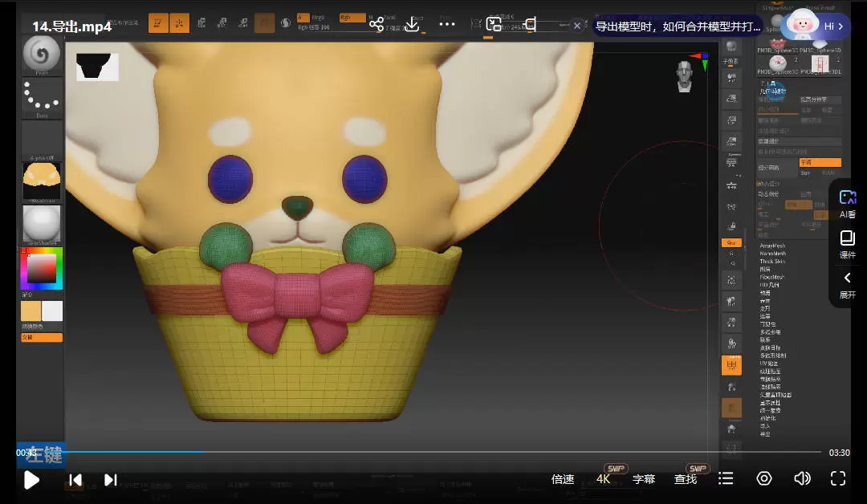Skip to the previous video
The image size is (867, 504).
coord(75,480)
